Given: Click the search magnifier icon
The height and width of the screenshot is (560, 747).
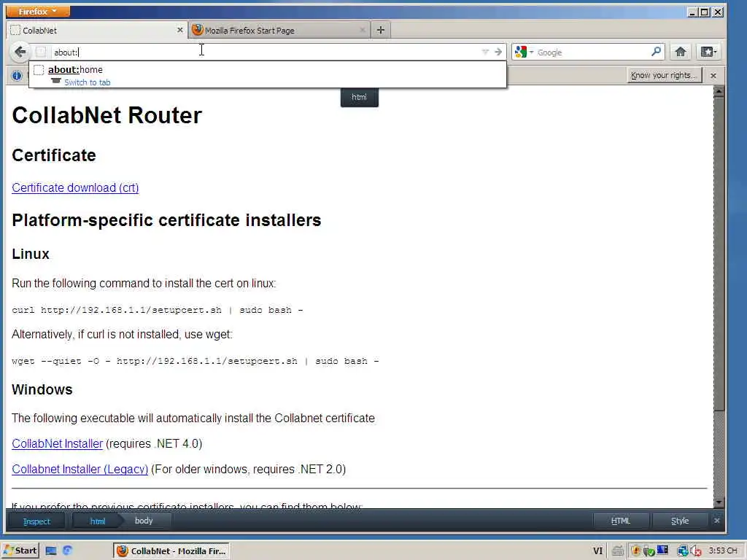Looking at the screenshot, I should 656,52.
